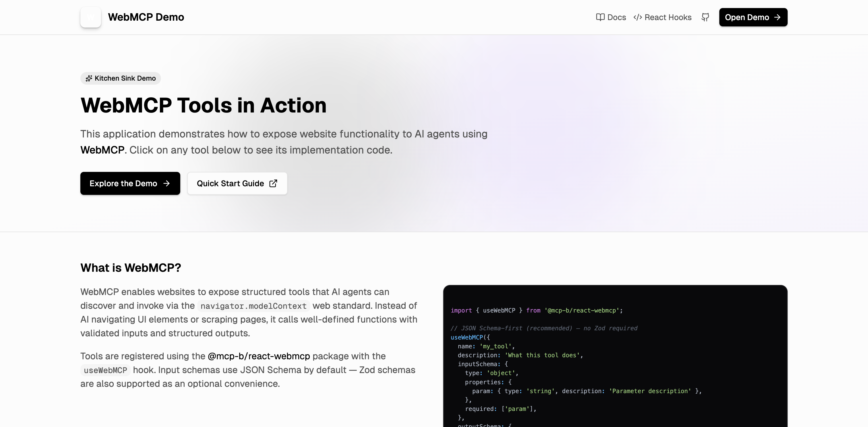Click the book icon beside Docs
Screen dimensions: 868x427
(x=600, y=17)
